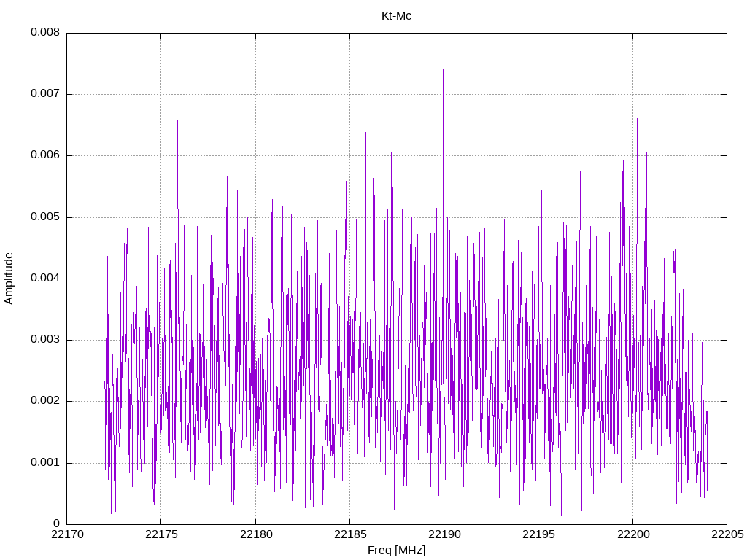Click the 22175 x-axis tick label

[x=161, y=534]
